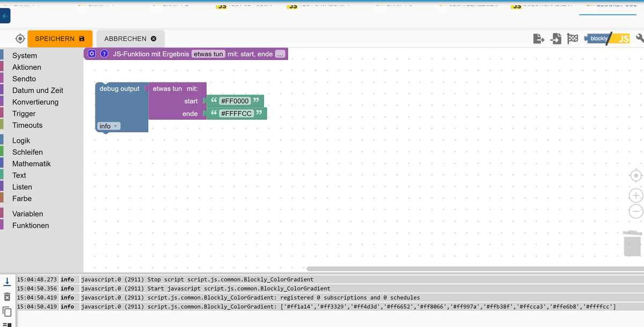The image size is (644, 327).
Task: Open the Mathematik toolbox category
Action: 41,163
